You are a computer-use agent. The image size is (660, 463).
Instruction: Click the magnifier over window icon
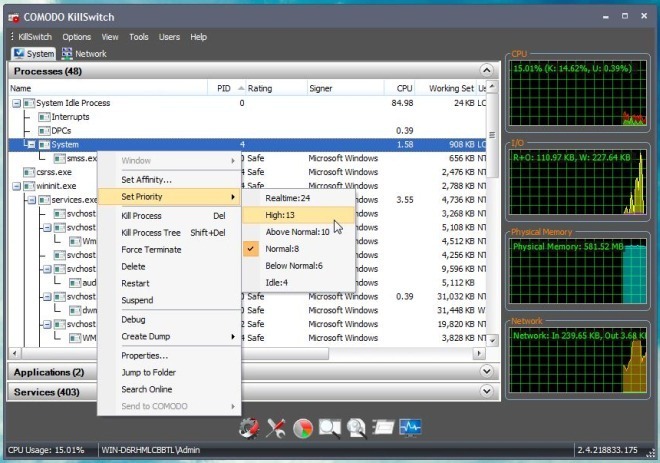[330, 428]
